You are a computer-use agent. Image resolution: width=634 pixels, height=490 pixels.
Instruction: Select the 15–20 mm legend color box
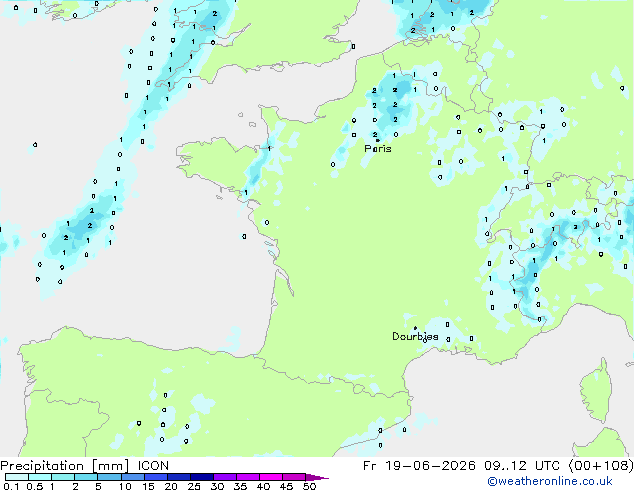coord(156,477)
